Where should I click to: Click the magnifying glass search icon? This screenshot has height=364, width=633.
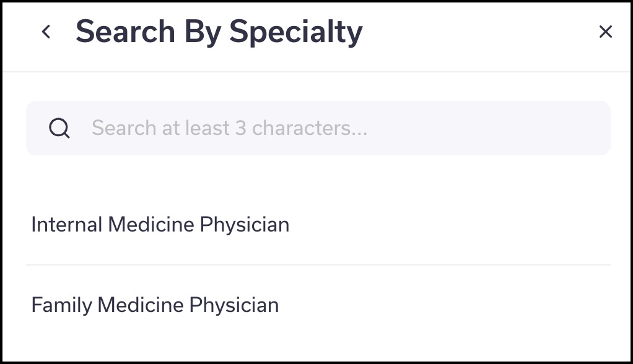click(x=59, y=128)
